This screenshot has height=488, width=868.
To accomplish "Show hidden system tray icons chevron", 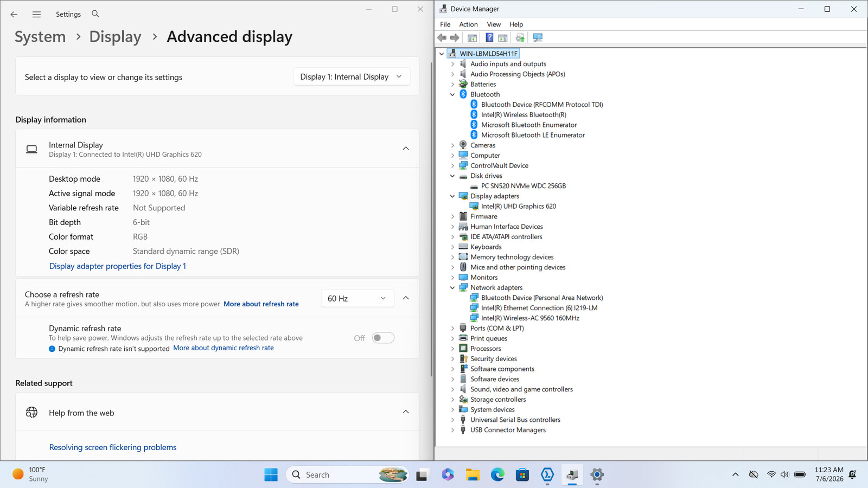I will [x=735, y=474].
